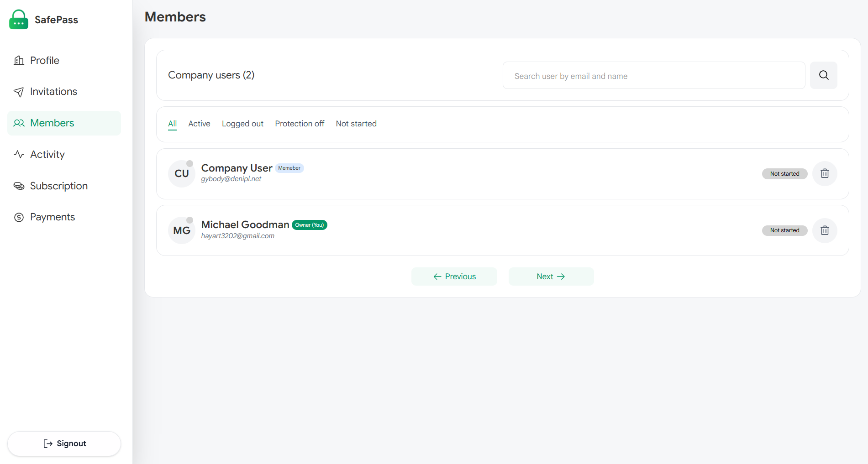The width and height of the screenshot is (868, 464).
Task: Click the SafePass lock logo icon
Action: [19, 20]
